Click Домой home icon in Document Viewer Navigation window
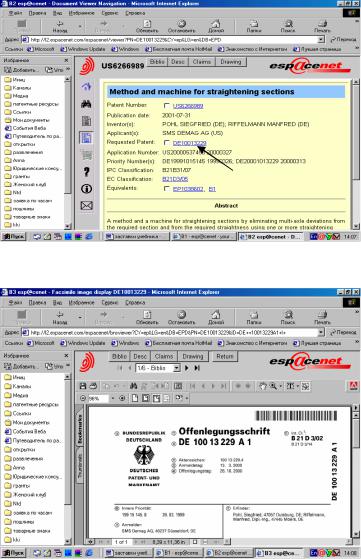The height and width of the screenshot is (559, 361). click(x=216, y=26)
